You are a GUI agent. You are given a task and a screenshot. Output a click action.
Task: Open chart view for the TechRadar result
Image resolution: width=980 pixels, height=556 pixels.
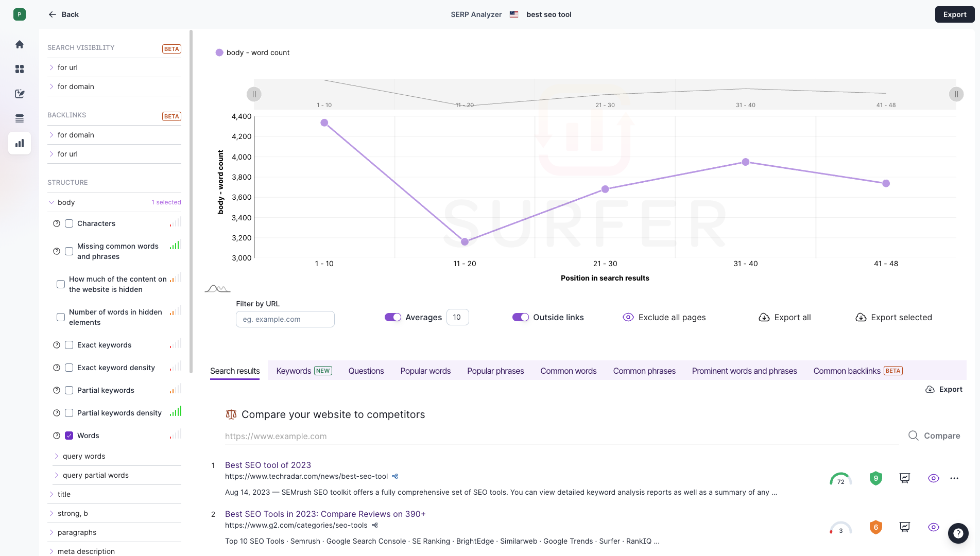(905, 478)
